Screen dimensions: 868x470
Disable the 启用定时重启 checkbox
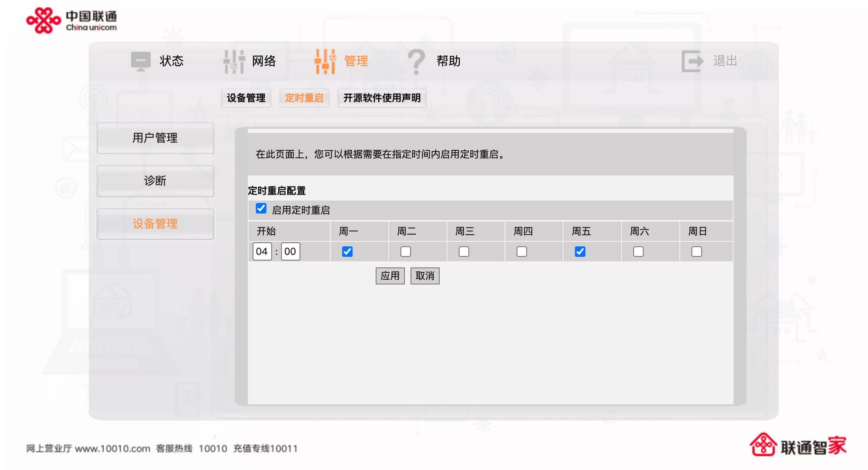[x=261, y=209]
